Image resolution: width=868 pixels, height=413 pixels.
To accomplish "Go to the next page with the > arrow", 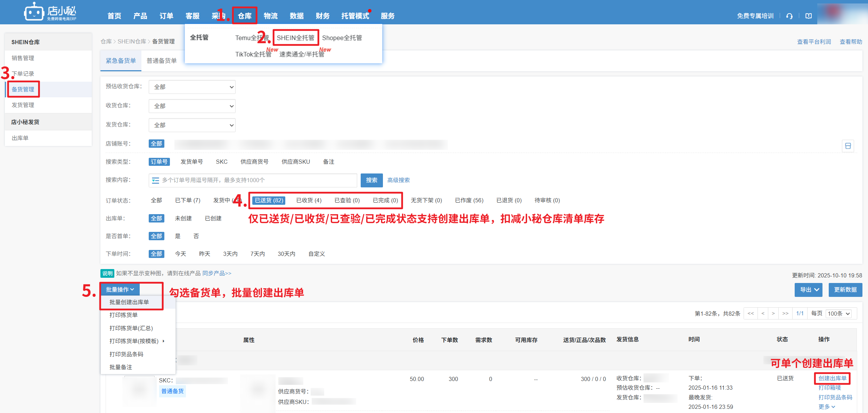I will [x=773, y=313].
